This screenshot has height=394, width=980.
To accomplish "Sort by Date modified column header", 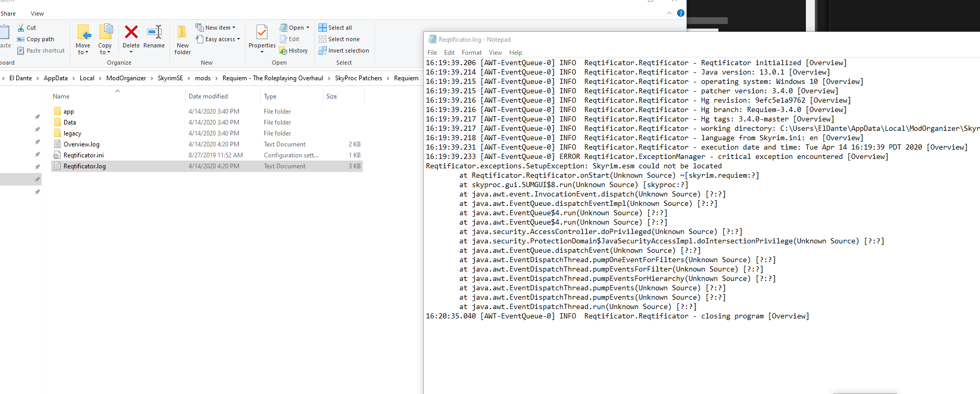I will click(208, 96).
